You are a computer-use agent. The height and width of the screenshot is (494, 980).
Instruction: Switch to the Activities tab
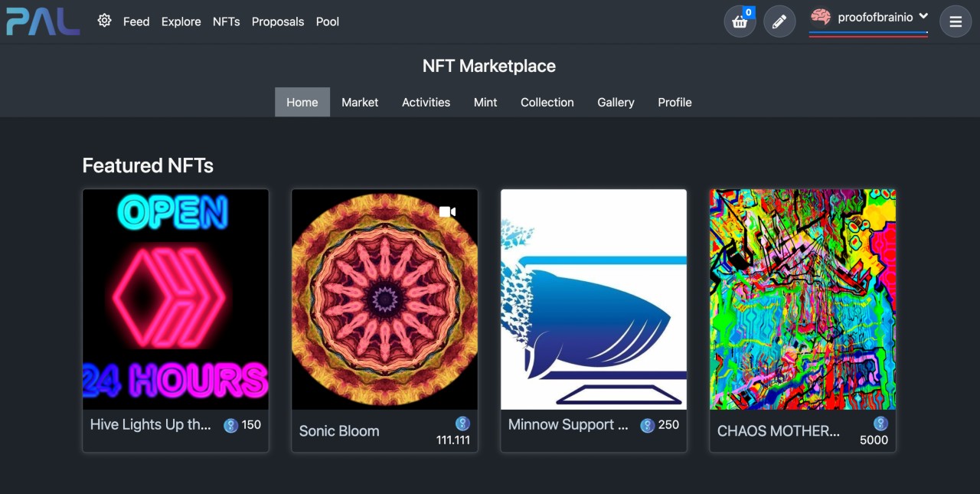[x=426, y=102]
